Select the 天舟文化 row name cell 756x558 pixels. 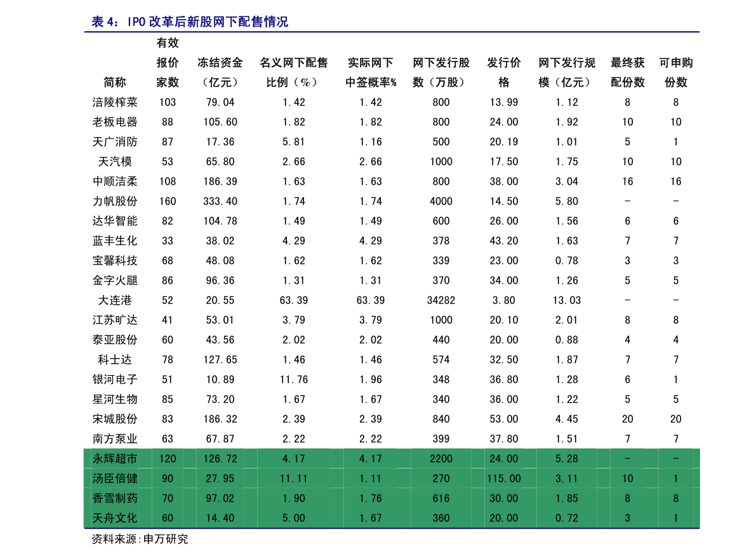tap(115, 518)
